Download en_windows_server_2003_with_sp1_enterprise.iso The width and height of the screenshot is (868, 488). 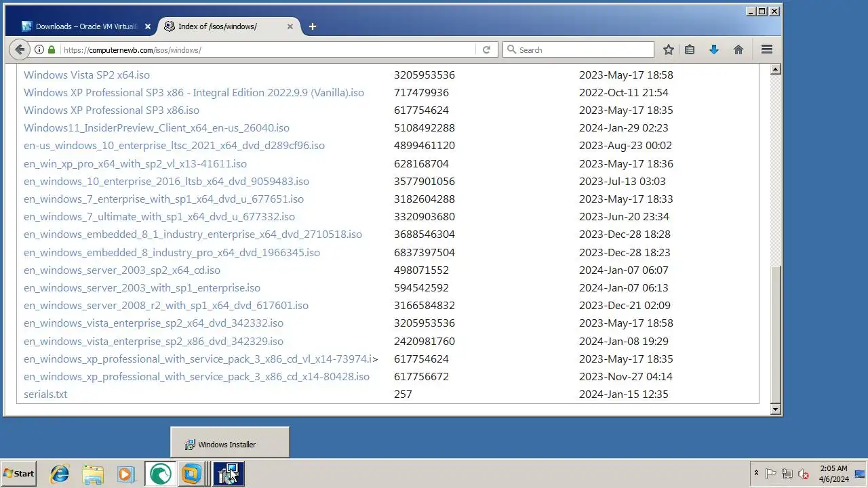(142, 288)
